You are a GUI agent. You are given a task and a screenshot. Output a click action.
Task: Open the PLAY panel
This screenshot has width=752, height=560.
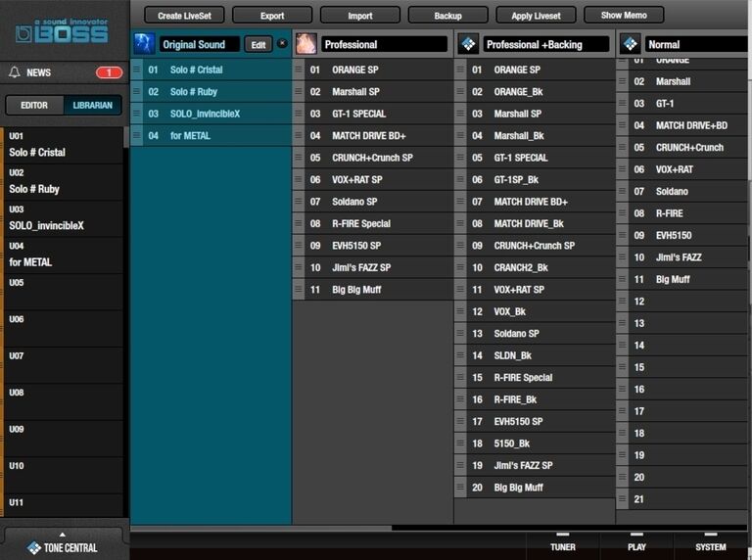pos(636,546)
